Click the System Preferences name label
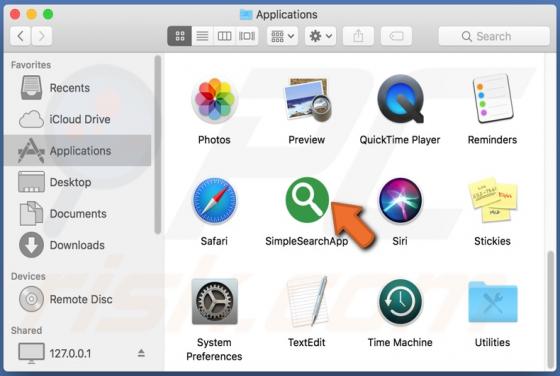Screen dimensions: 560x376 pyautogui.click(x=214, y=349)
